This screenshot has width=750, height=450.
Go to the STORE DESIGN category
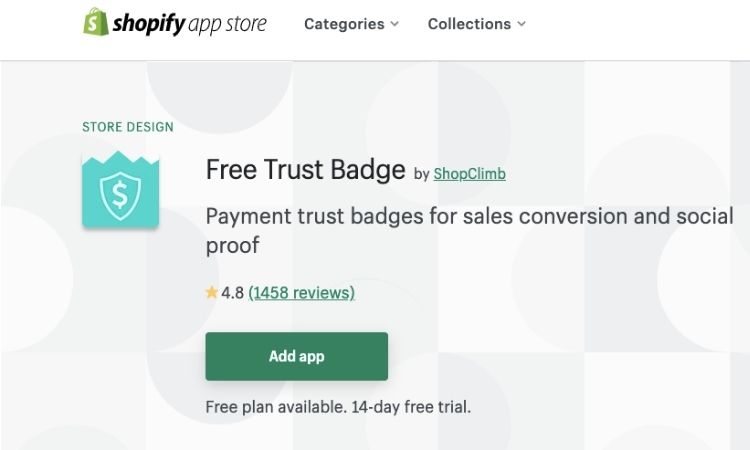coord(128,127)
